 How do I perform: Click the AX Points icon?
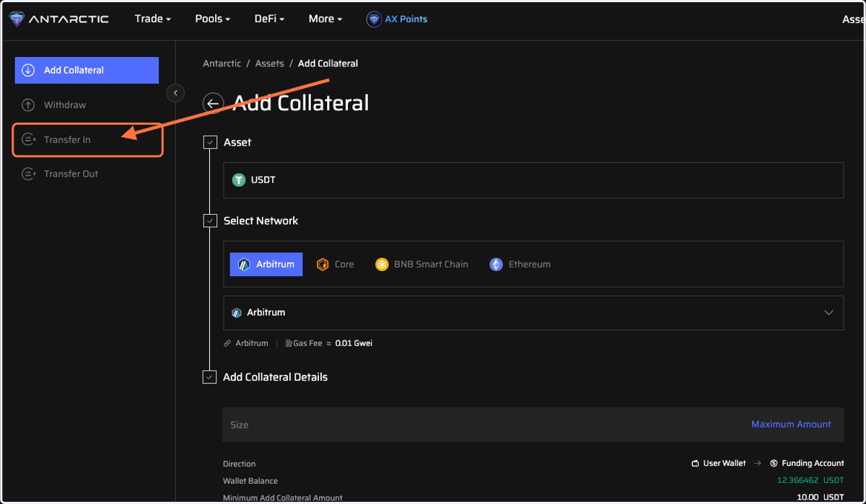pos(374,19)
